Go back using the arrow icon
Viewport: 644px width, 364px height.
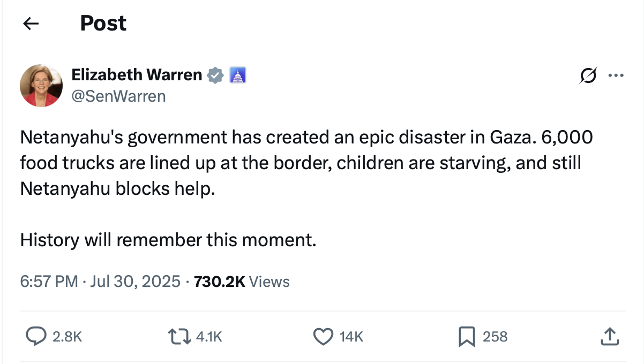click(31, 23)
